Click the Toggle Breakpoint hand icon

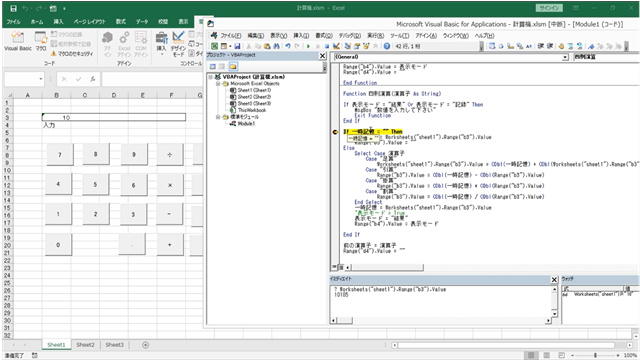point(561,46)
